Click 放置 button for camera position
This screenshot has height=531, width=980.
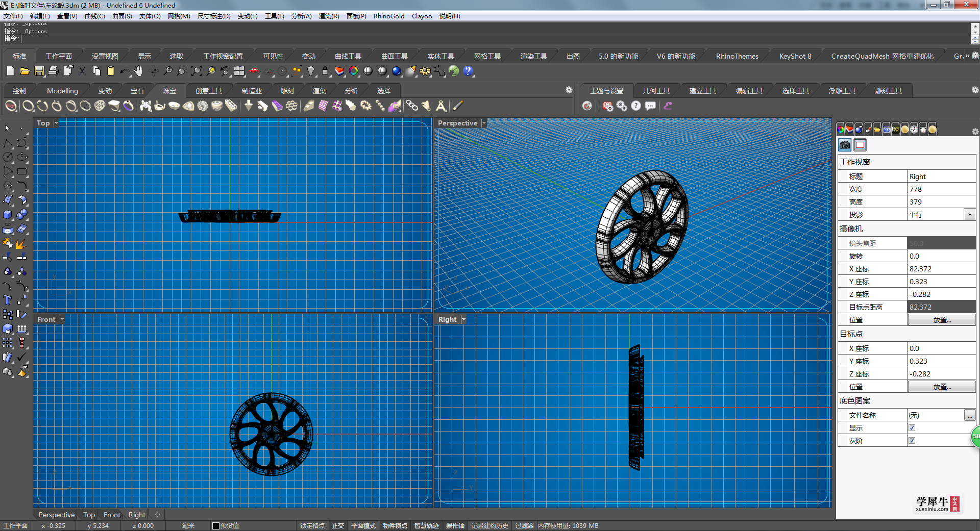tap(942, 320)
